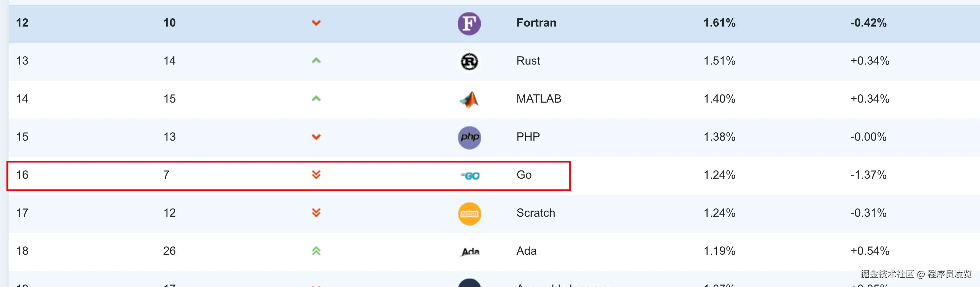The height and width of the screenshot is (287, 980).
Task: Click the MATLAB logo icon
Action: [x=469, y=100]
